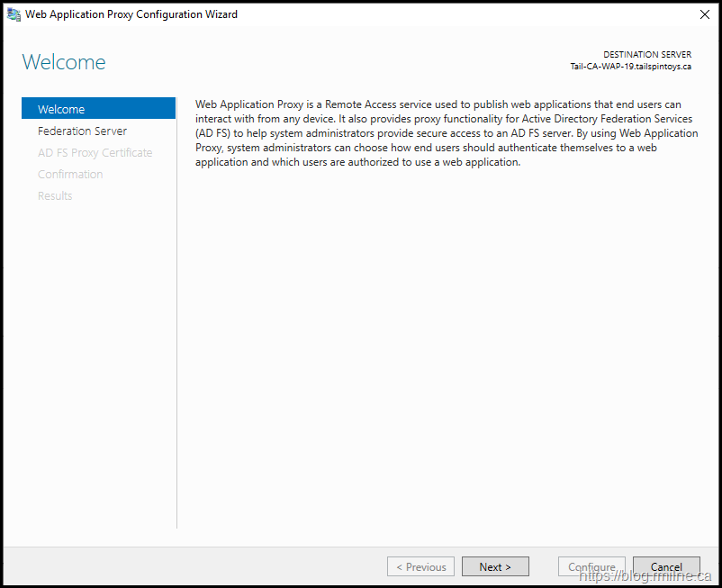Click the Configure button

591,566
